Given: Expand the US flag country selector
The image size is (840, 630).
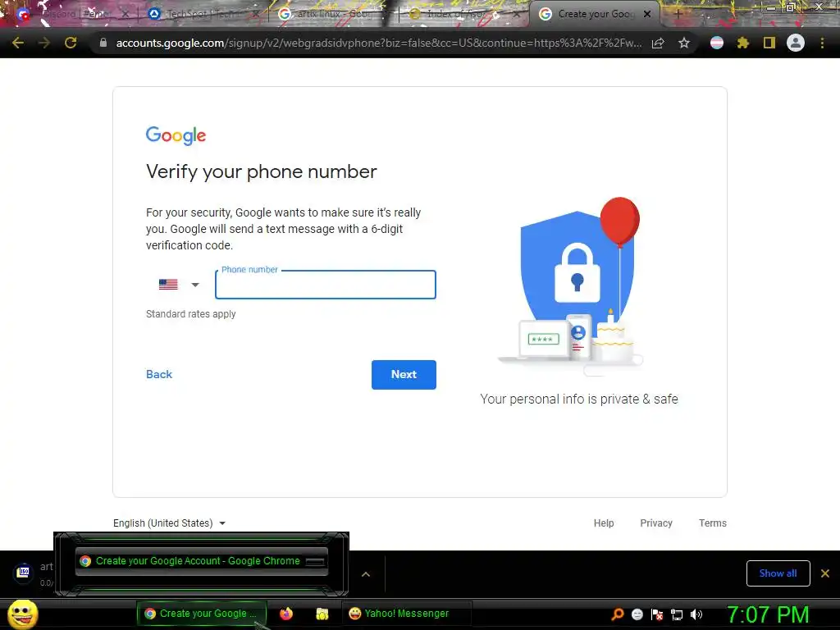Looking at the screenshot, I should pyautogui.click(x=179, y=285).
